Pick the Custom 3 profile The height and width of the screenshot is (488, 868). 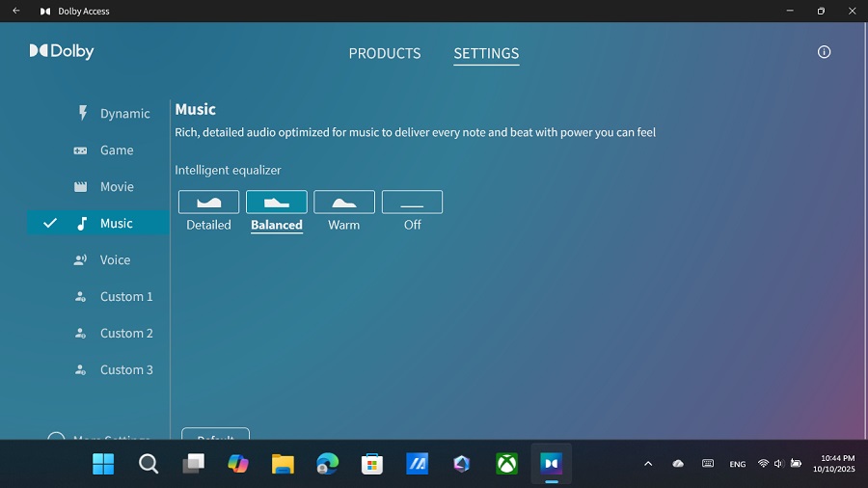pyautogui.click(x=125, y=370)
